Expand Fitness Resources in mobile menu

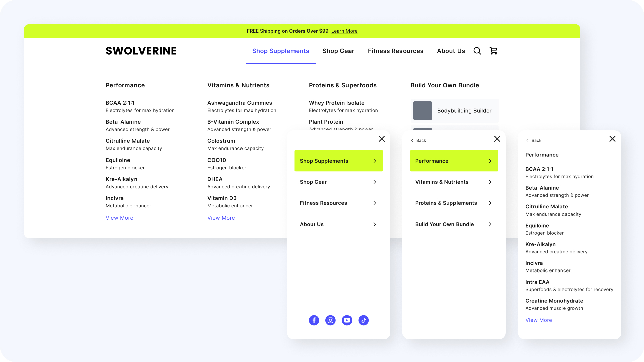coord(338,203)
